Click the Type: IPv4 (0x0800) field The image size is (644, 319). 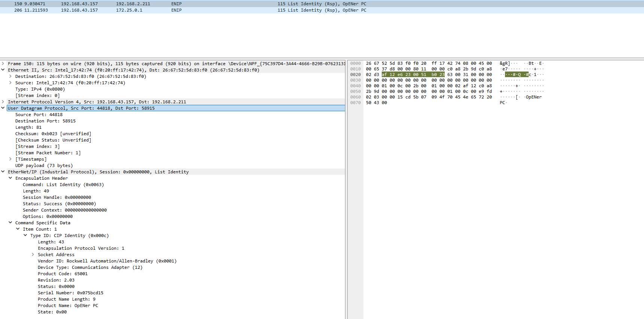click(40, 89)
